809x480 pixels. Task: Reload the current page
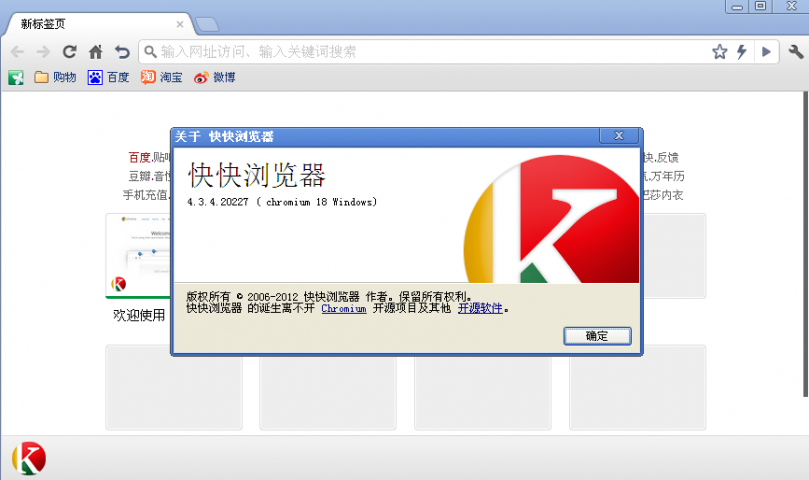tap(69, 52)
